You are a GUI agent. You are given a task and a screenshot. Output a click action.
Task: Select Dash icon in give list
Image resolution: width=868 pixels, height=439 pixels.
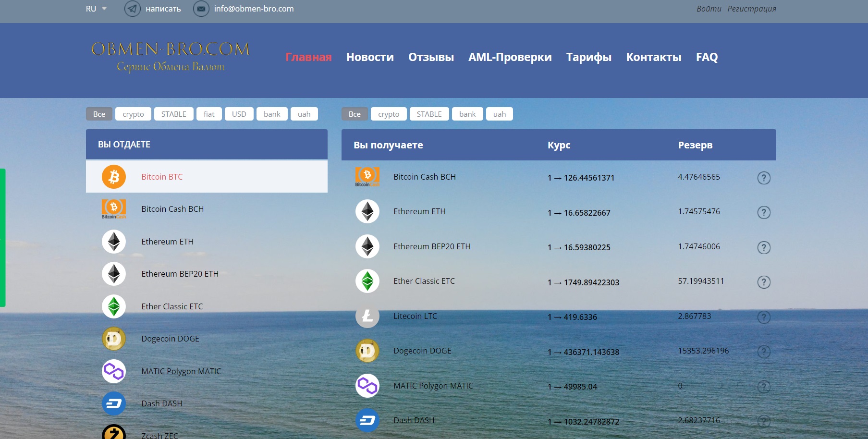coord(114,403)
